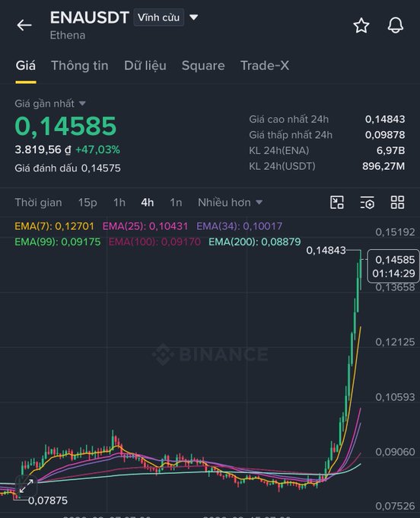
Task: Add ENAUSDT to favorites with star
Action: pos(361,25)
